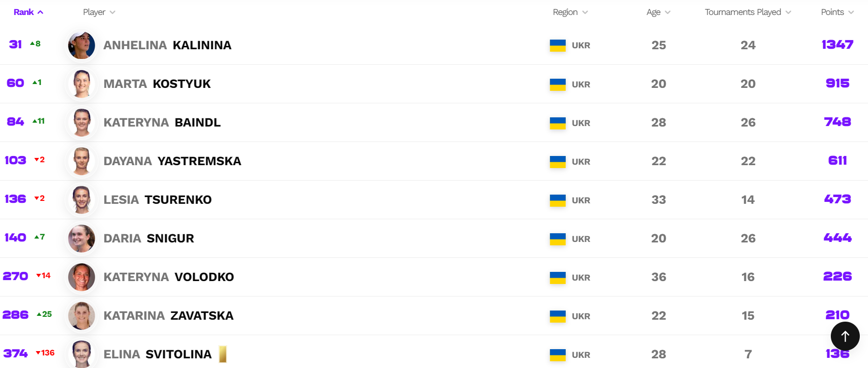The height and width of the screenshot is (368, 868).
Task: Open Dayana Yastremska's player profile
Action: point(172,161)
